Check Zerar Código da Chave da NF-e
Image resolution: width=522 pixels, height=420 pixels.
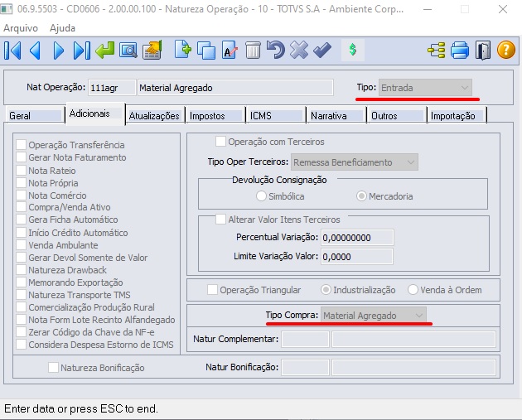[21, 332]
